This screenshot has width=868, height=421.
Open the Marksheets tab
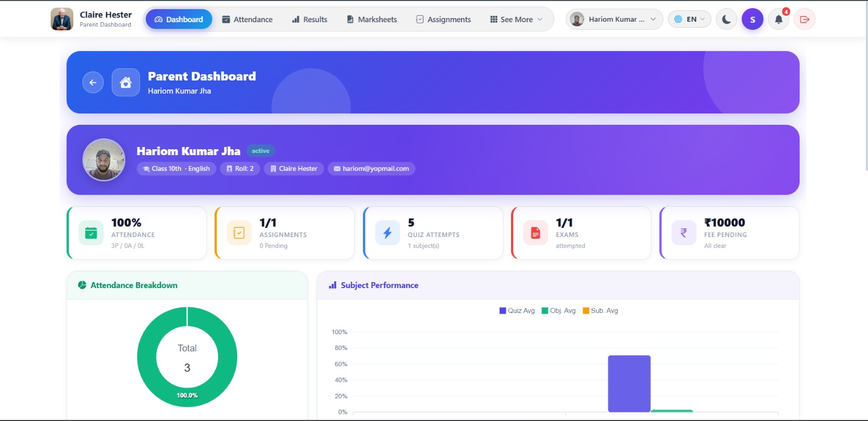point(372,20)
